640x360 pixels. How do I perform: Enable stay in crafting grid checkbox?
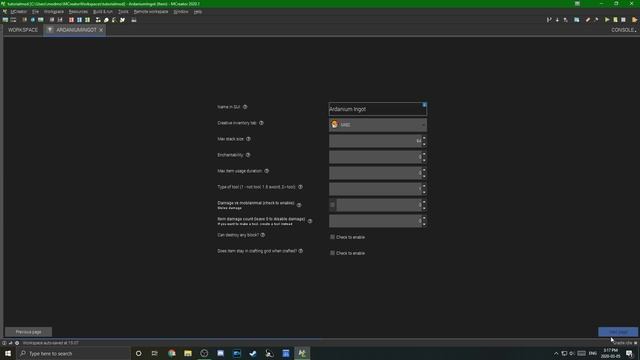tap(332, 253)
